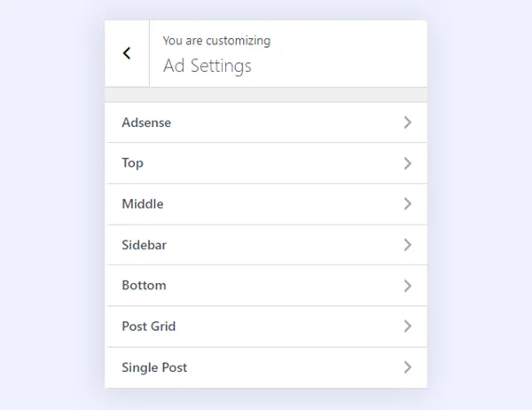This screenshot has height=410, width=532.
Task: Expand the Bottom section via its chevron
Action: click(x=408, y=286)
